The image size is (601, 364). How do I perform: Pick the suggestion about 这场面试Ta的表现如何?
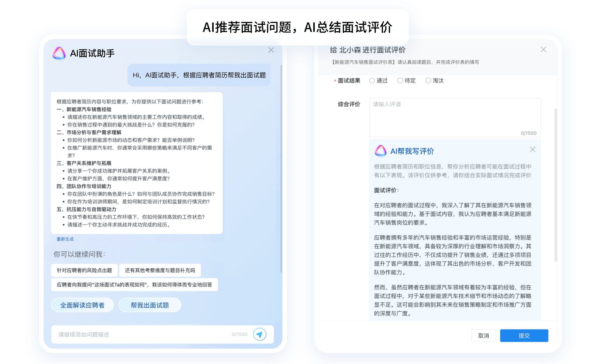[134, 285]
